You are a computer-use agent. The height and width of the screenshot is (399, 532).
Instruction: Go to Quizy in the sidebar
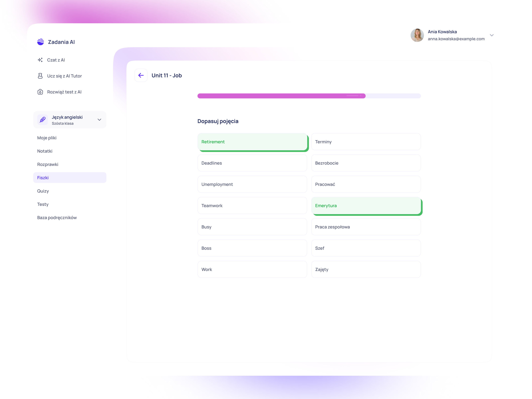point(43,191)
